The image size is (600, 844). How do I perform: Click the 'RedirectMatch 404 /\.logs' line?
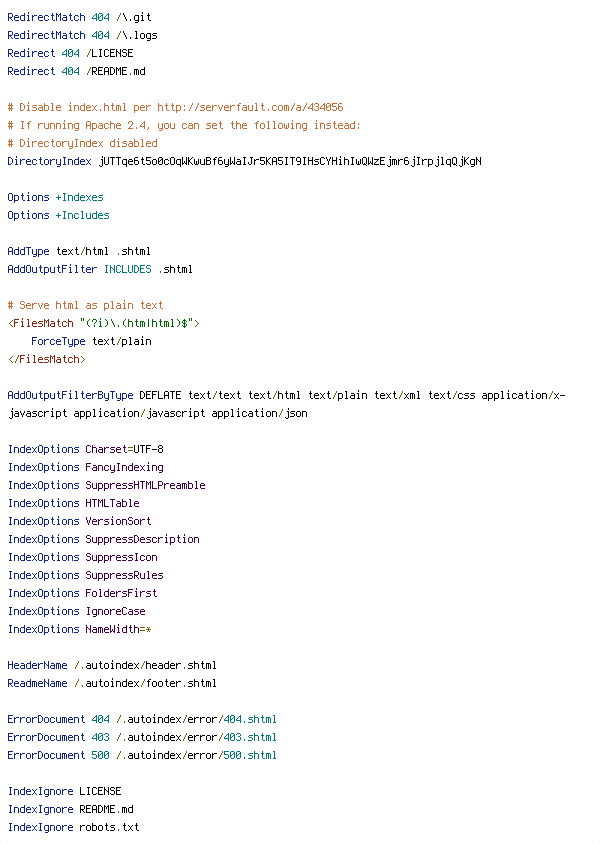click(x=82, y=36)
